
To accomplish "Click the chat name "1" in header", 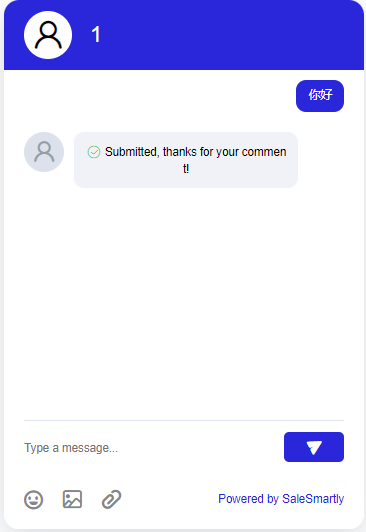I will 96,35.
